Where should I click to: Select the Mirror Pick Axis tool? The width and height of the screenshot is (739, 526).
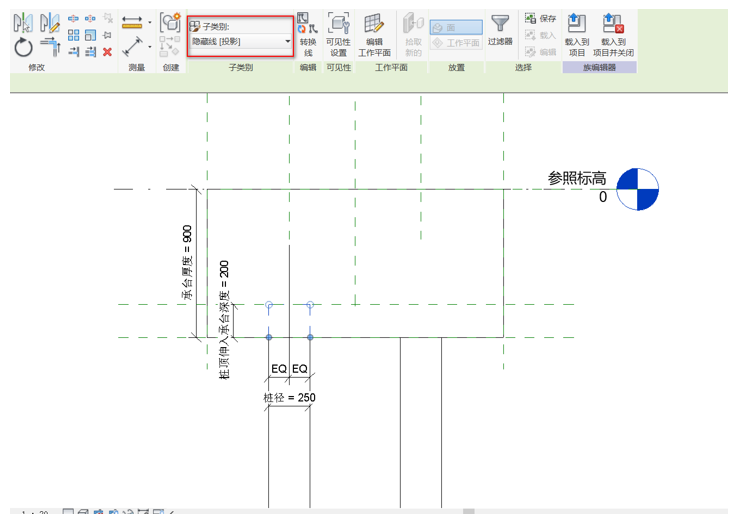23,23
